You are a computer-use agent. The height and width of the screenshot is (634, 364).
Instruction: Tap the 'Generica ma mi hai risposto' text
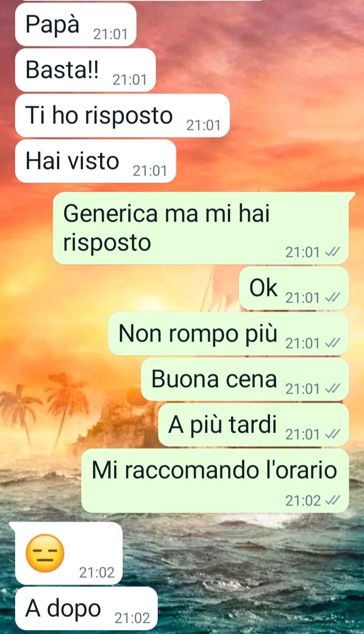[x=166, y=228]
